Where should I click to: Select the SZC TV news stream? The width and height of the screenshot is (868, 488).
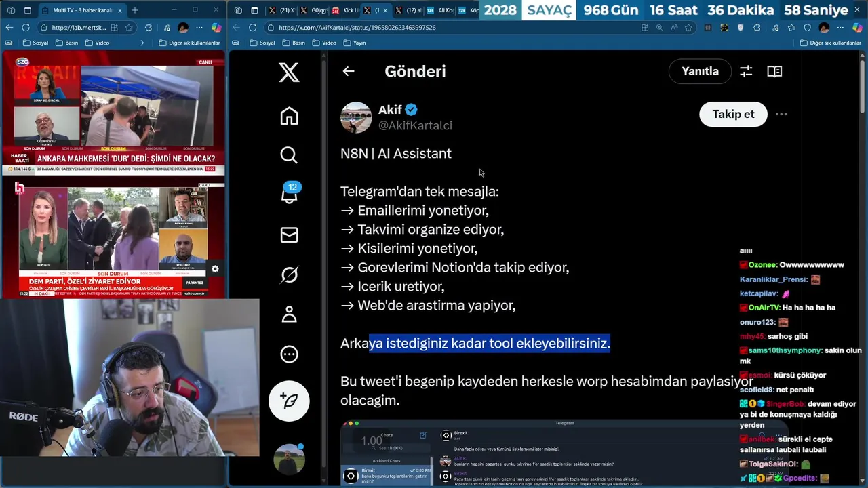point(113,113)
